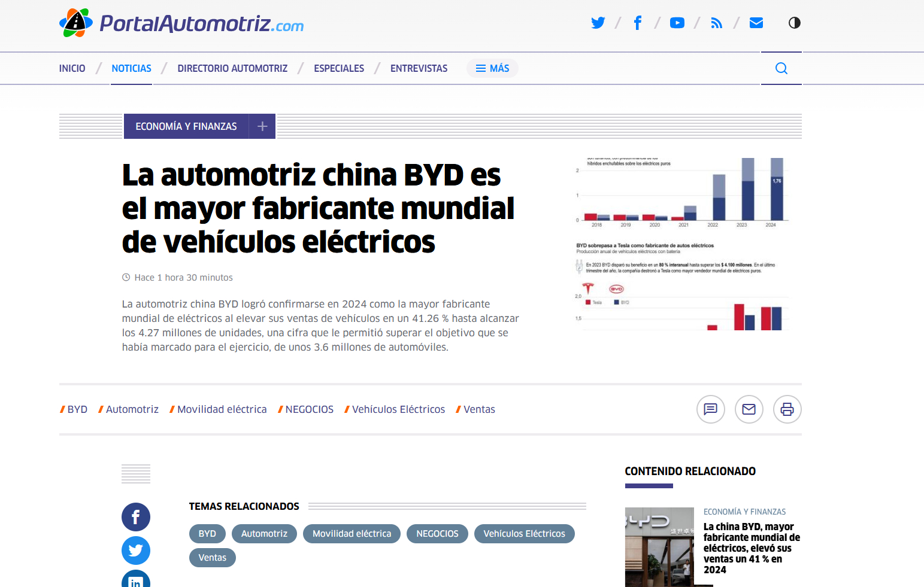Choose the Vehículos Eléctricos topic pill
Image resolution: width=924 pixels, height=587 pixels.
pyautogui.click(x=524, y=534)
